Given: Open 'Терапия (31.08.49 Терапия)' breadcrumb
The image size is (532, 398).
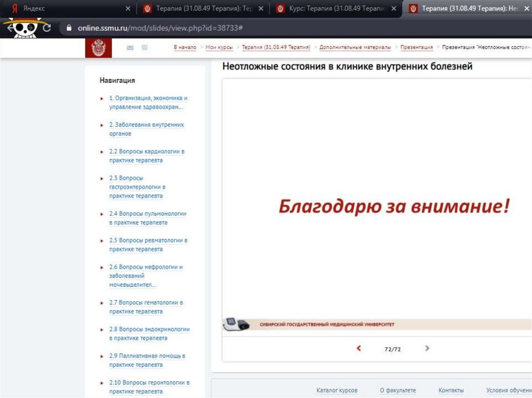Looking at the screenshot, I should point(276,47).
